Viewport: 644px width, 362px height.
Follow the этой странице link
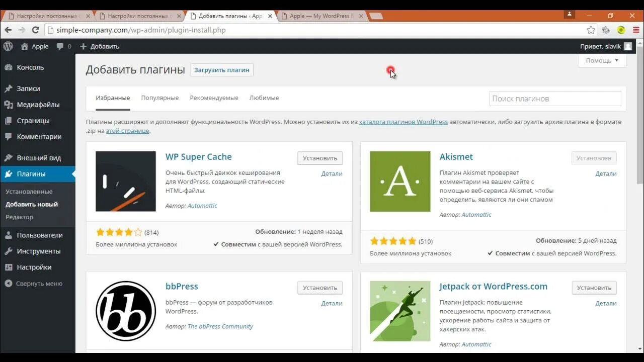[x=127, y=131]
